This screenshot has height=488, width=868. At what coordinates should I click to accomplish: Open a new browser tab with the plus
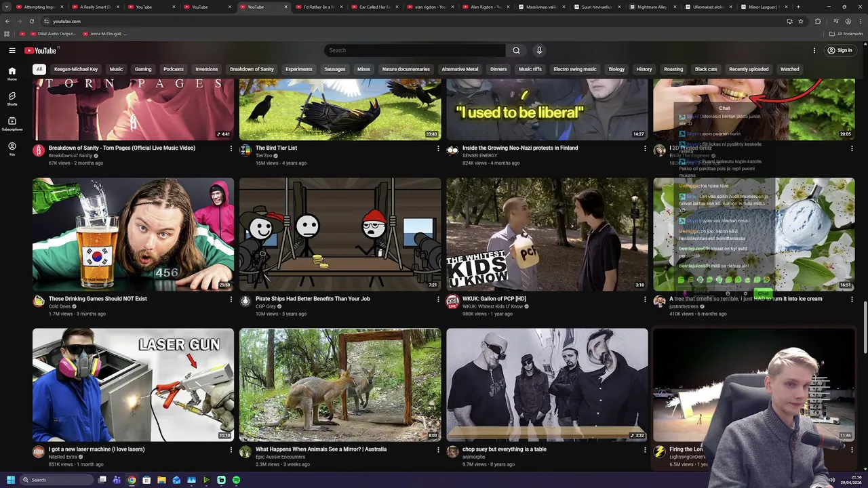tap(798, 7)
